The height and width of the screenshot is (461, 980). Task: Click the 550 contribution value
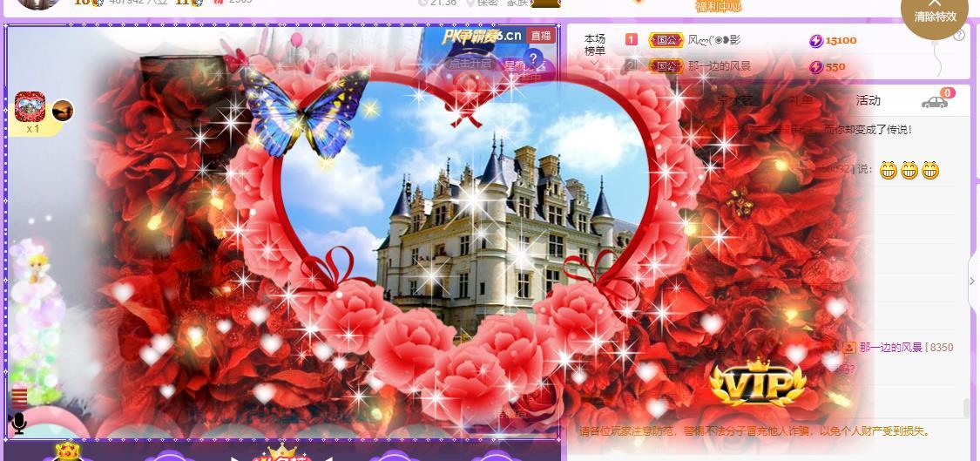[x=835, y=67]
